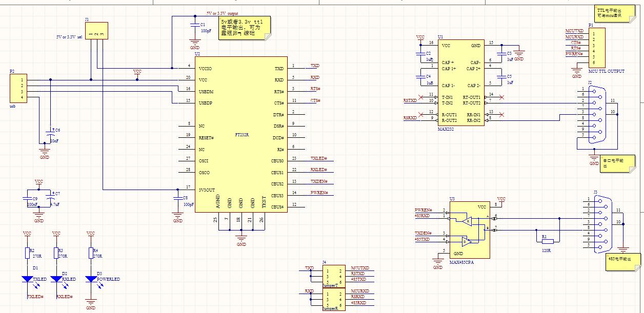Select the D2 RXLED diode symbol
The width and height of the screenshot is (644, 313).
pyautogui.click(x=56, y=280)
